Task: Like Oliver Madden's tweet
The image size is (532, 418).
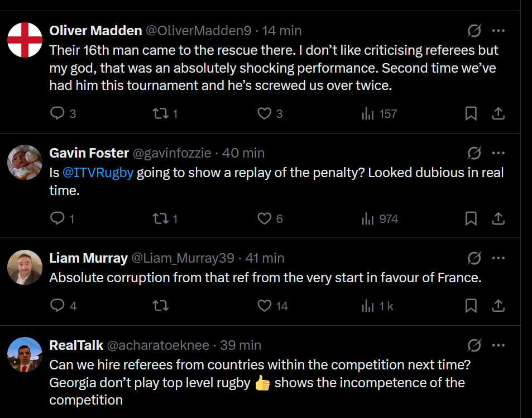Action: pyautogui.click(x=264, y=114)
